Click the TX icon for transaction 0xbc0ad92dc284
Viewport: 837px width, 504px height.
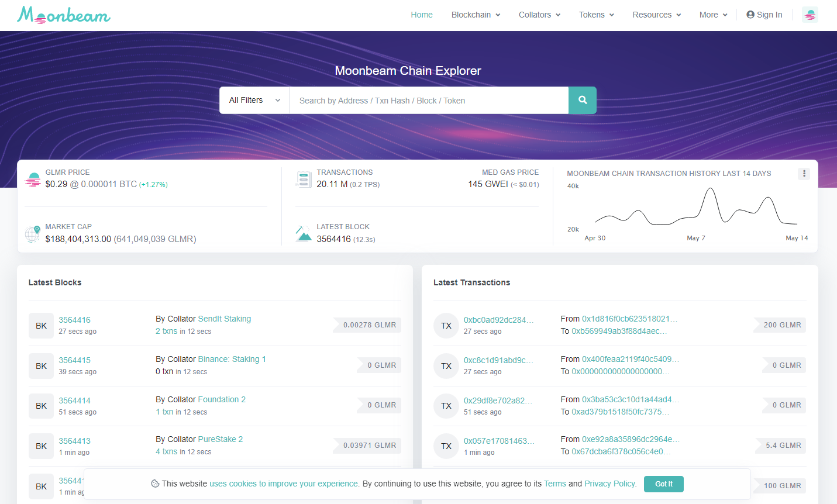click(x=446, y=326)
